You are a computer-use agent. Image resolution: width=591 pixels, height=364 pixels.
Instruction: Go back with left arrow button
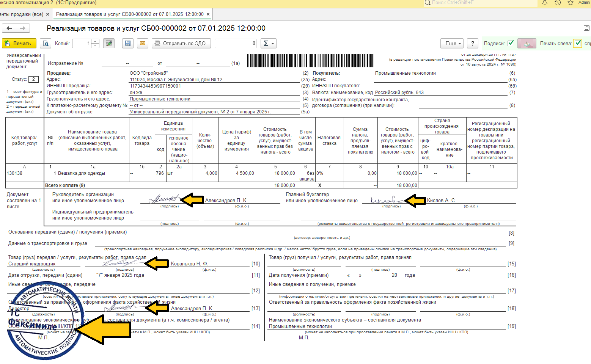(9, 28)
